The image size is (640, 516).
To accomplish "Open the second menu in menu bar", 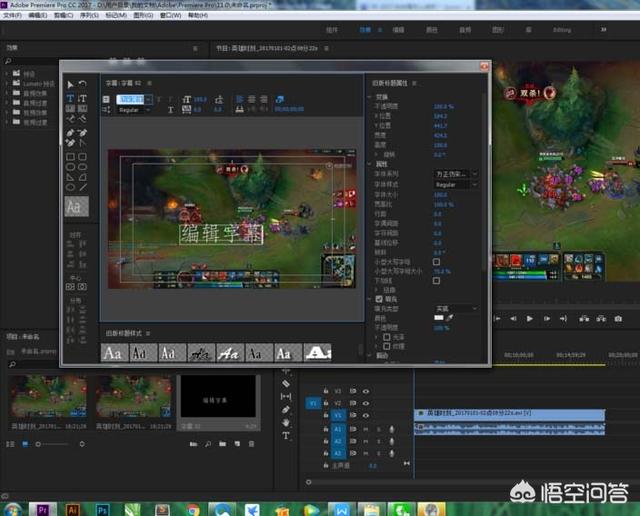I will pos(38,15).
